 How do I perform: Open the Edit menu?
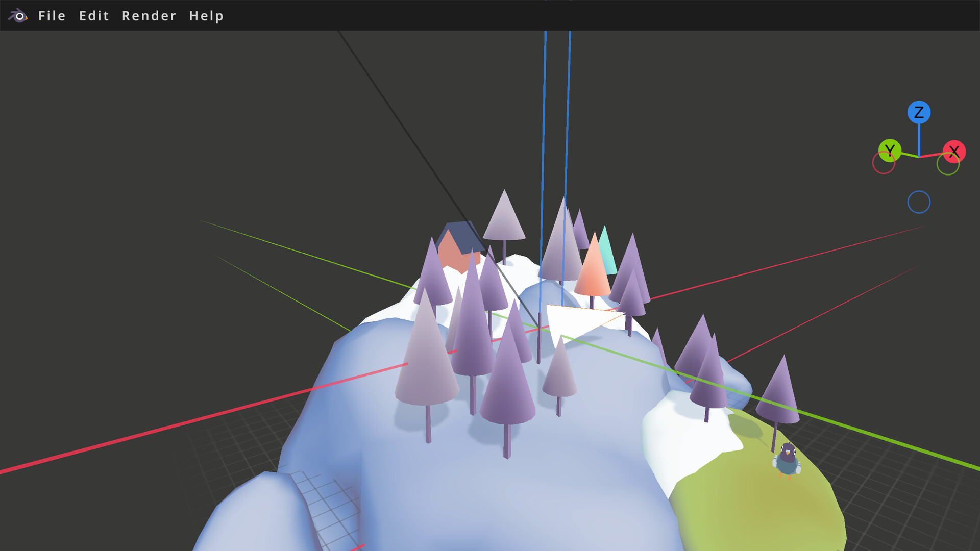point(94,16)
